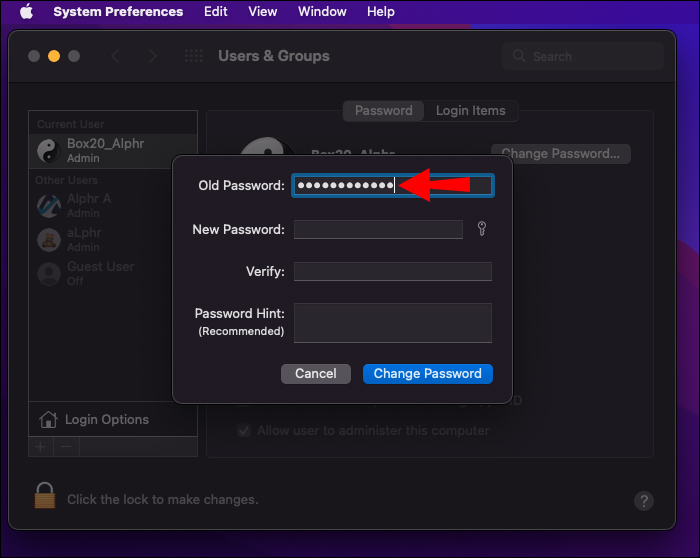This screenshot has width=700, height=558.
Task: Open the Edit menu
Action: tap(215, 12)
